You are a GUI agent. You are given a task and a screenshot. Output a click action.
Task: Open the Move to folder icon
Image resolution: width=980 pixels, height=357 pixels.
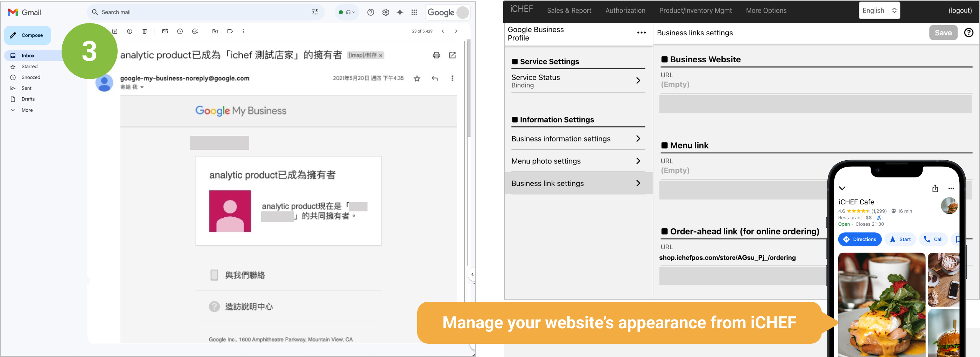click(215, 31)
